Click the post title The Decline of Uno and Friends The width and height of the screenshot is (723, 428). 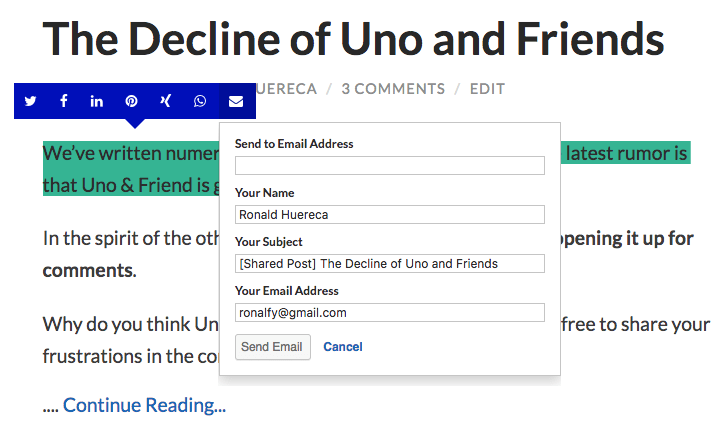pos(353,39)
